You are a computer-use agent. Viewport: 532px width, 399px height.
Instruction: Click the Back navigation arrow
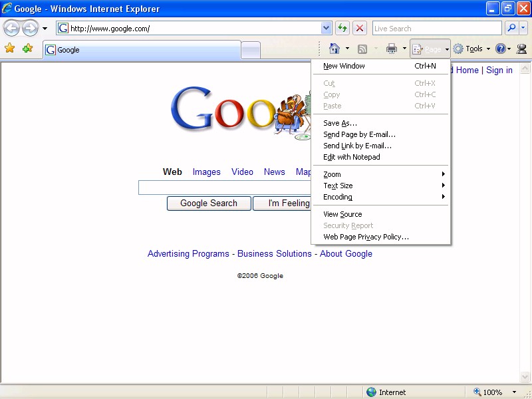coord(11,29)
